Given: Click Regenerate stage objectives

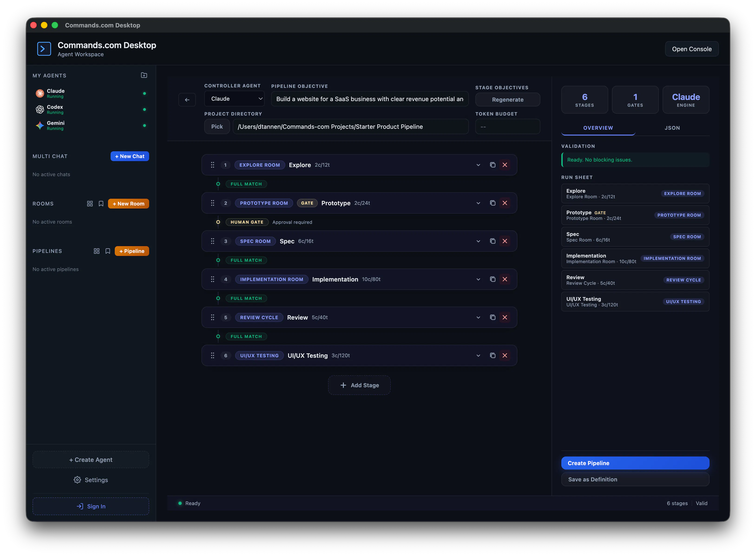Looking at the screenshot, I should coord(507,100).
